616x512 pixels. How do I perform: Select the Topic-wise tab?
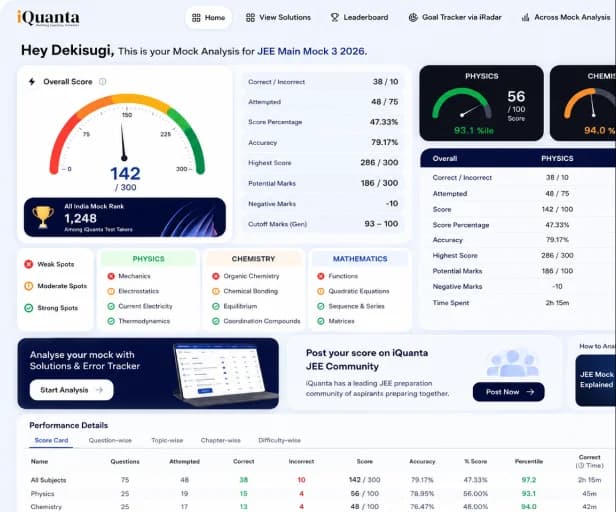167,440
